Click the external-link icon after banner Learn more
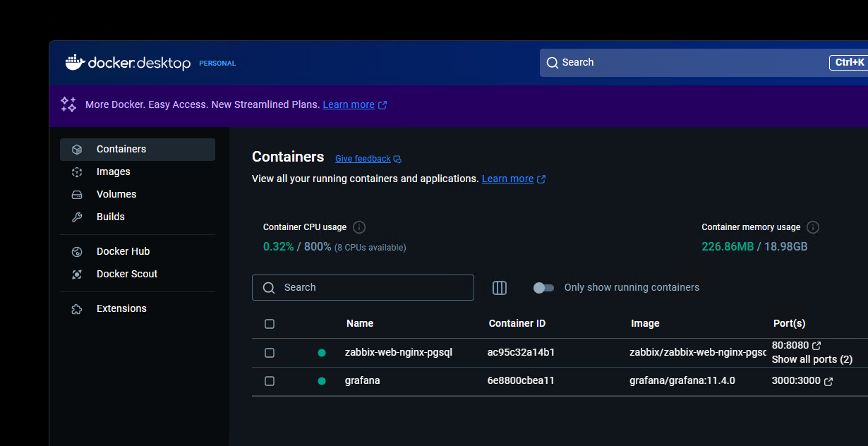 [382, 105]
